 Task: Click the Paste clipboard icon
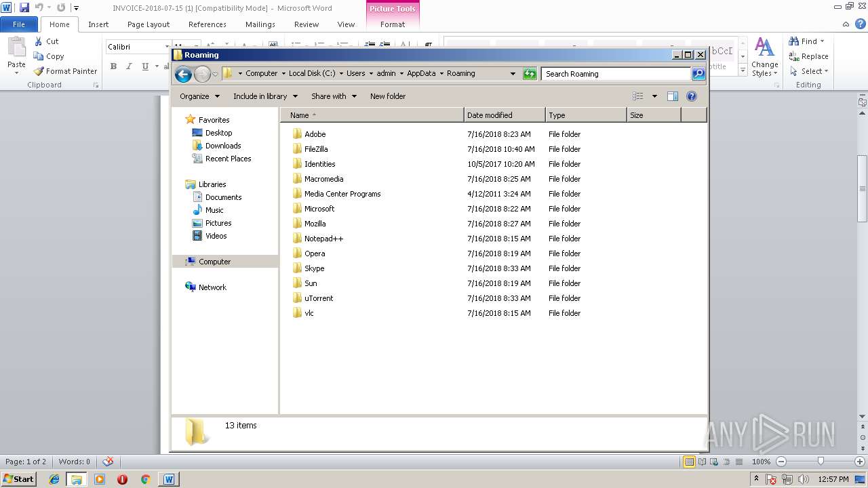coord(16,47)
